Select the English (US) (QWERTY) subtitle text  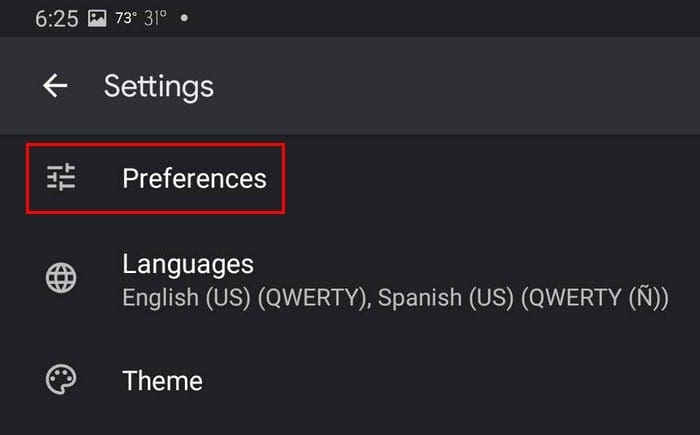(x=245, y=298)
